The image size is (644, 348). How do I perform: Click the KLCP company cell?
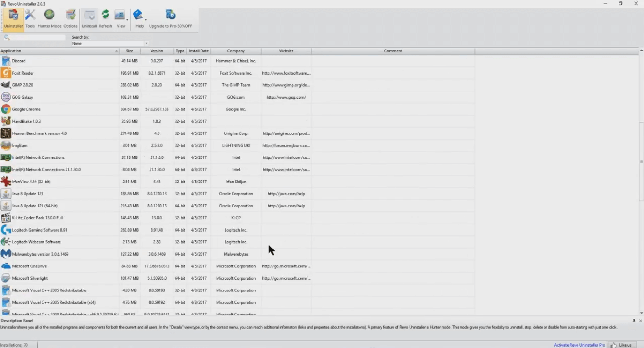coord(236,218)
